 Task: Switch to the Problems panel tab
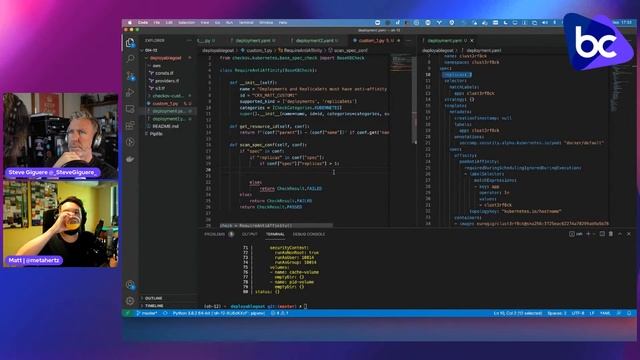[x=219, y=234]
